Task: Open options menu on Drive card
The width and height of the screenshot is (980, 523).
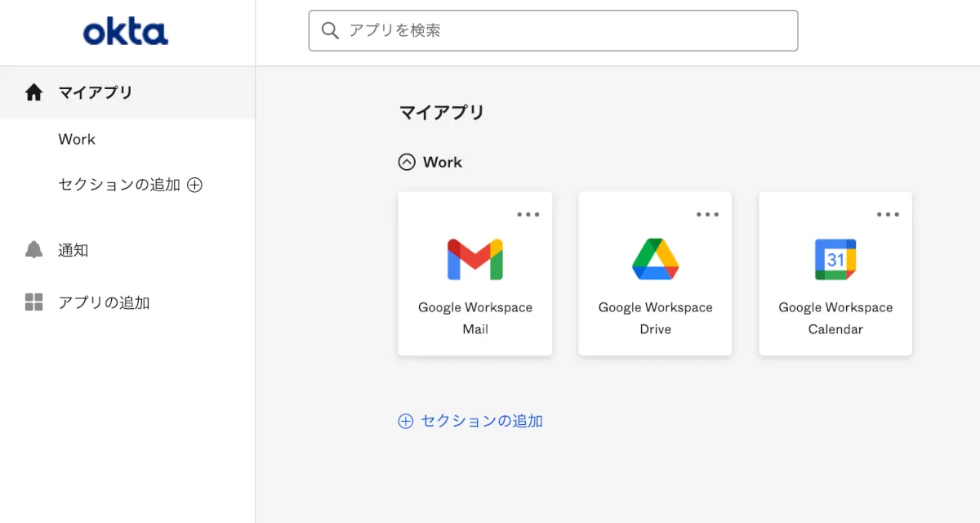Action: 708,214
